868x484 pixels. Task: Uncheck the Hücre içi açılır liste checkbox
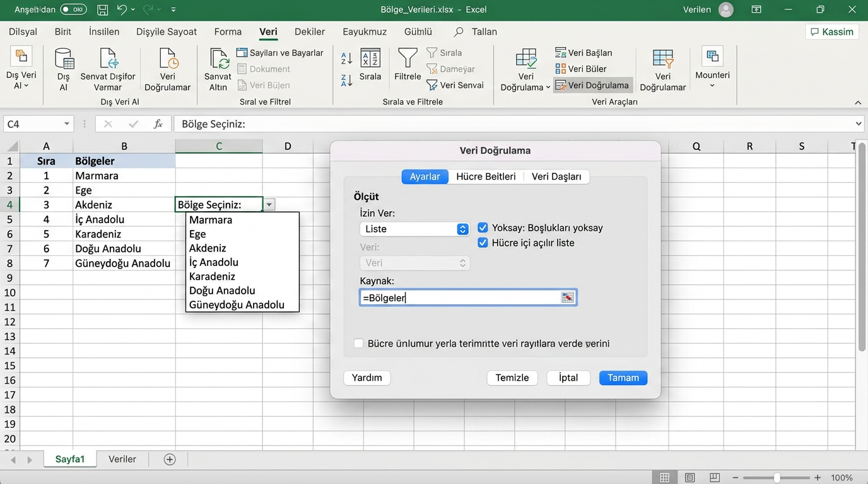483,243
